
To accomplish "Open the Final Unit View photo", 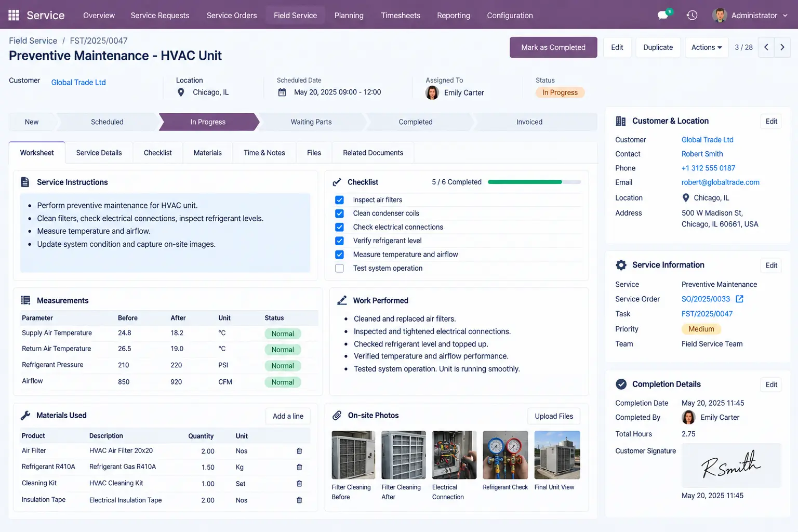I will 557,455.
